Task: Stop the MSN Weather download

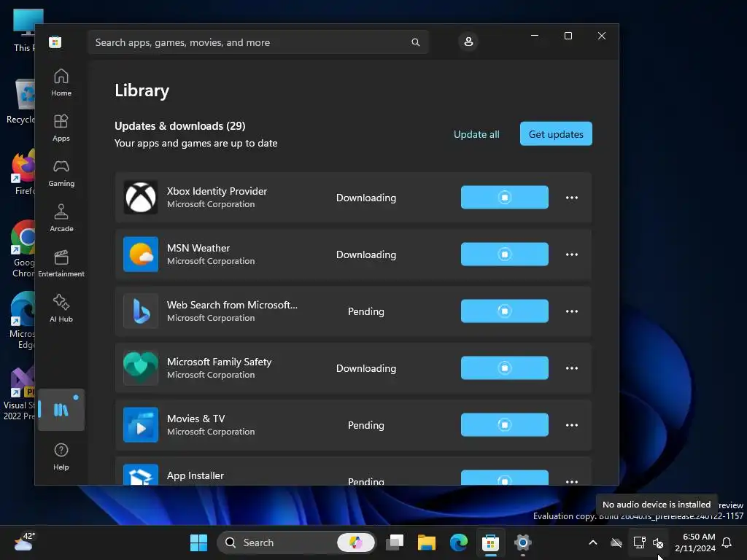Action: (505, 254)
